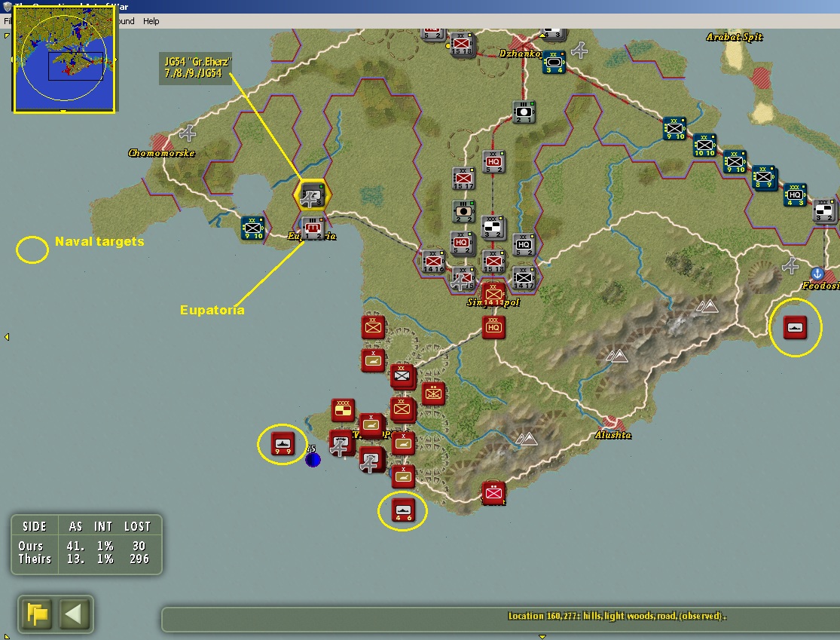Click the left-pointing arrow button

pos(73,614)
